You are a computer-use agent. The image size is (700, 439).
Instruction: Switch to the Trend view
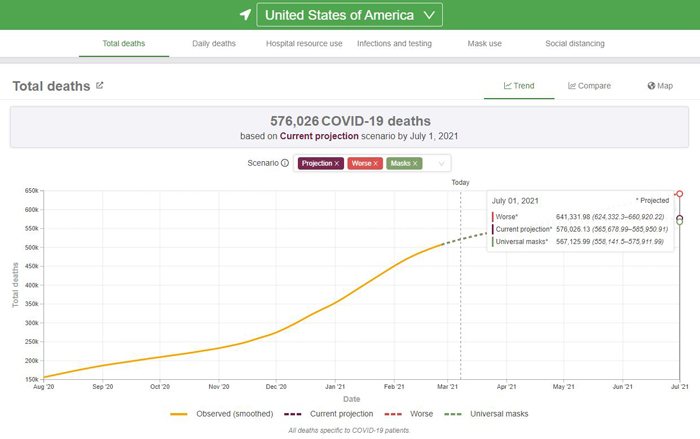tap(521, 86)
